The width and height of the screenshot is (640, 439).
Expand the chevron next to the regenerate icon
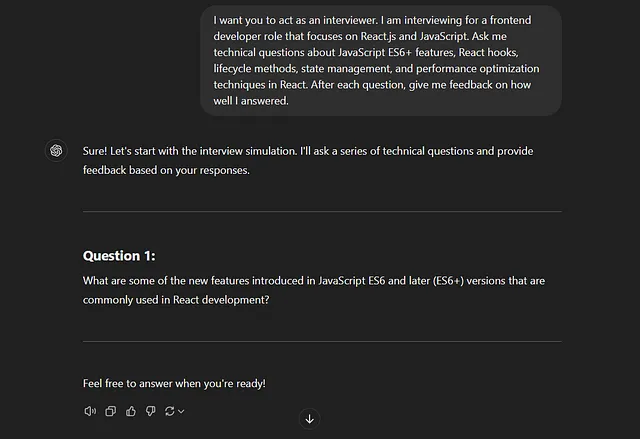point(181,412)
